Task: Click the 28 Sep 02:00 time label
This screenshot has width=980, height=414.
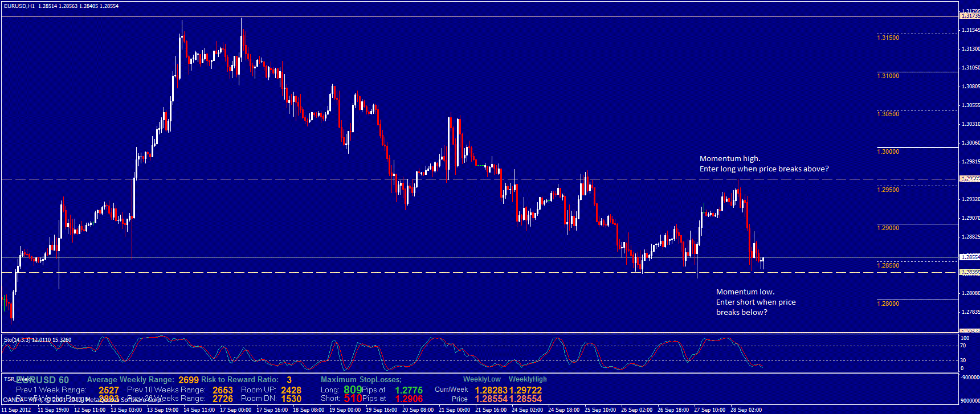Action: pyautogui.click(x=746, y=410)
